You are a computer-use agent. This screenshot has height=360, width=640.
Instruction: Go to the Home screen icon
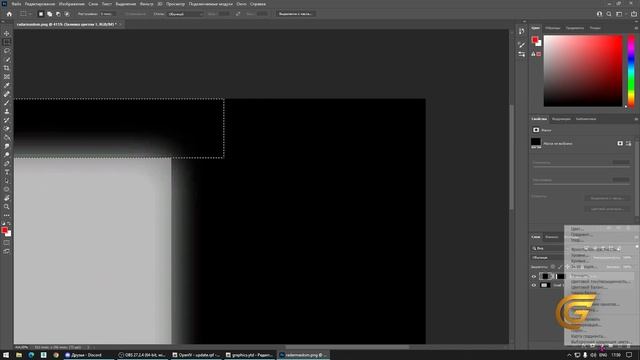pyautogui.click(x=9, y=14)
